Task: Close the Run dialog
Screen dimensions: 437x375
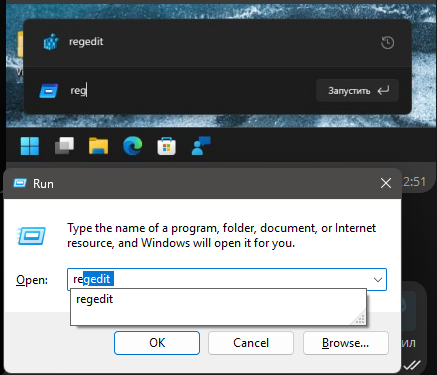Action: pyautogui.click(x=386, y=183)
